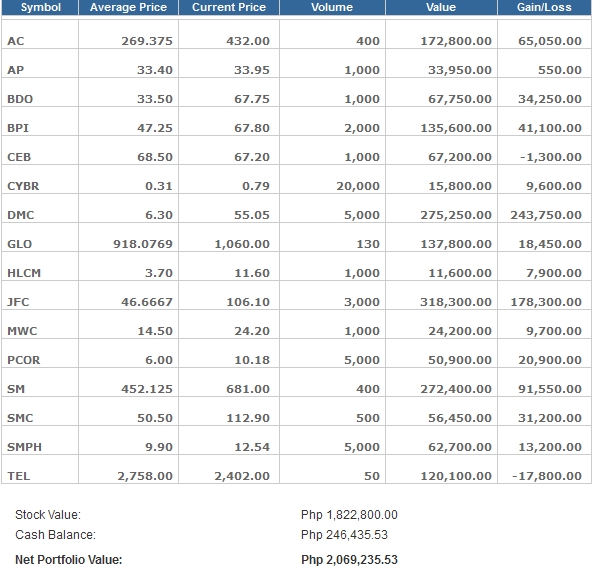The height and width of the screenshot is (573, 596).
Task: Select the Volume column header
Action: click(x=332, y=7)
